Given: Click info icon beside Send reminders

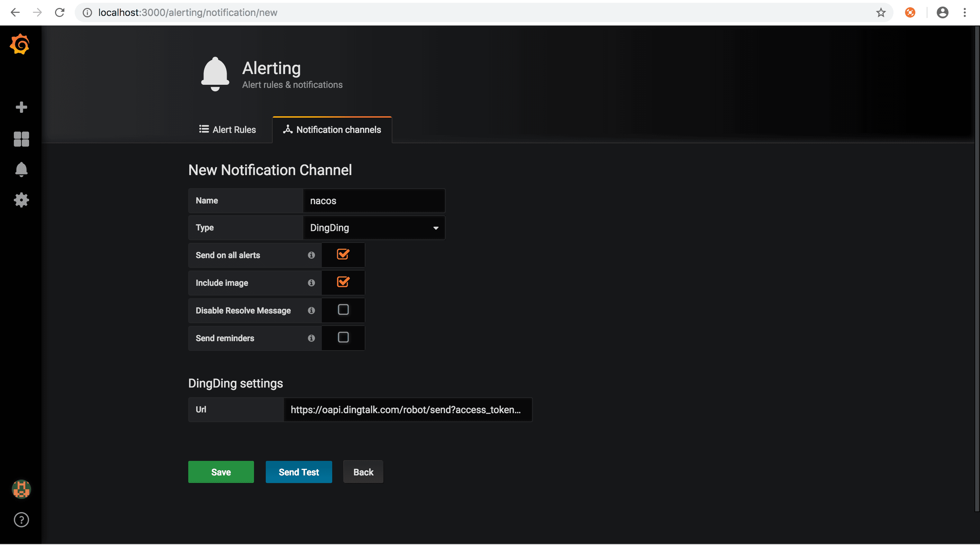Looking at the screenshot, I should 311,338.
